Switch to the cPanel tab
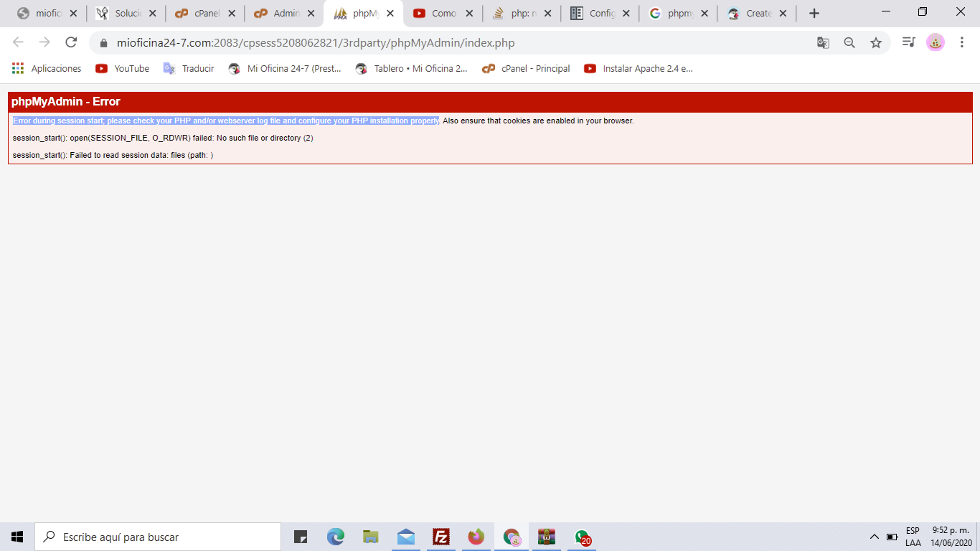The image size is (980, 551). tap(205, 13)
